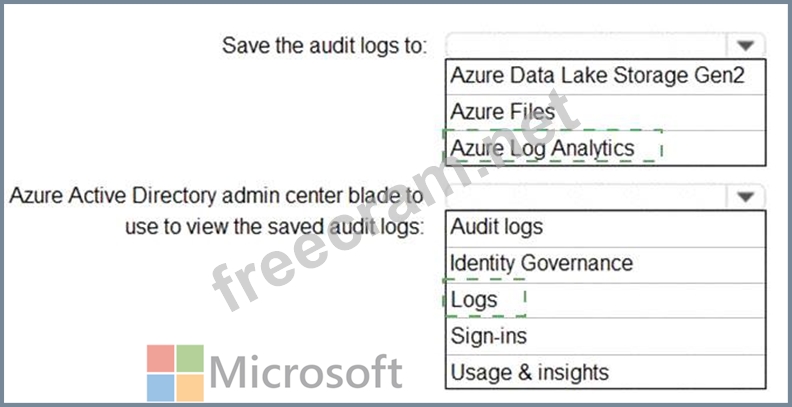
Task: Pick the standalone Logs blade option
Action: tap(474, 300)
